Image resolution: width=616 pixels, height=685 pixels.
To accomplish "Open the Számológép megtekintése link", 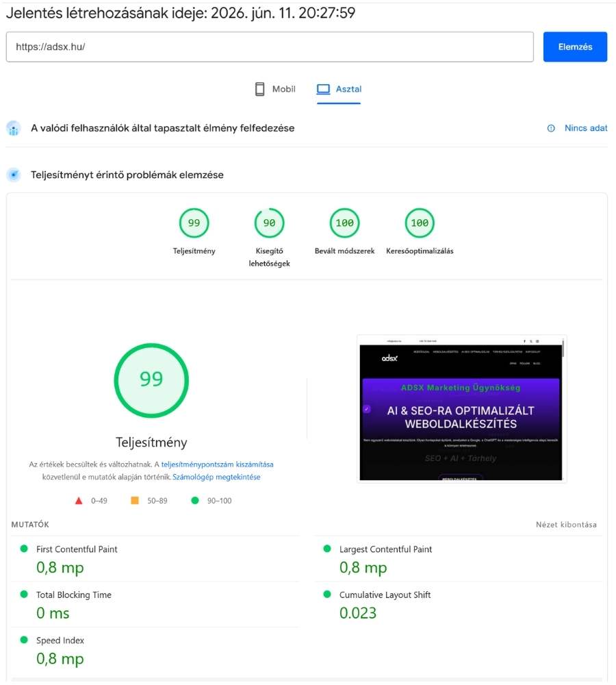I will pos(216,477).
